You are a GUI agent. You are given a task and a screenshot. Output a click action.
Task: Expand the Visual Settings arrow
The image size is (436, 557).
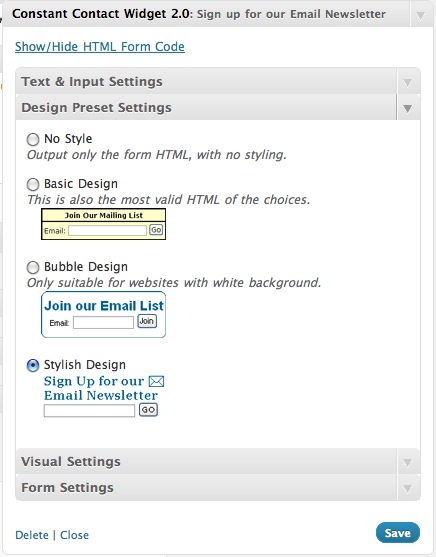click(x=408, y=463)
